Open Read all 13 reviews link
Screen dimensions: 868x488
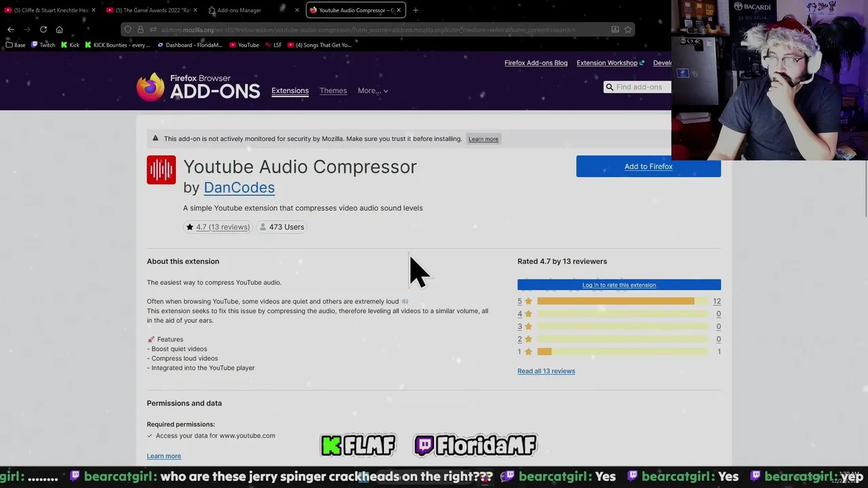[546, 371]
